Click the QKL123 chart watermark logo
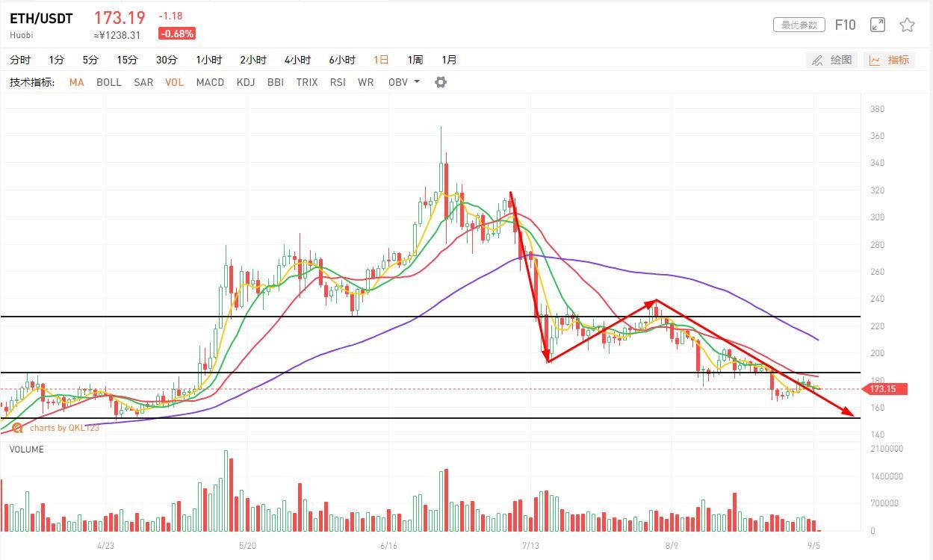933x560 pixels. click(17, 428)
